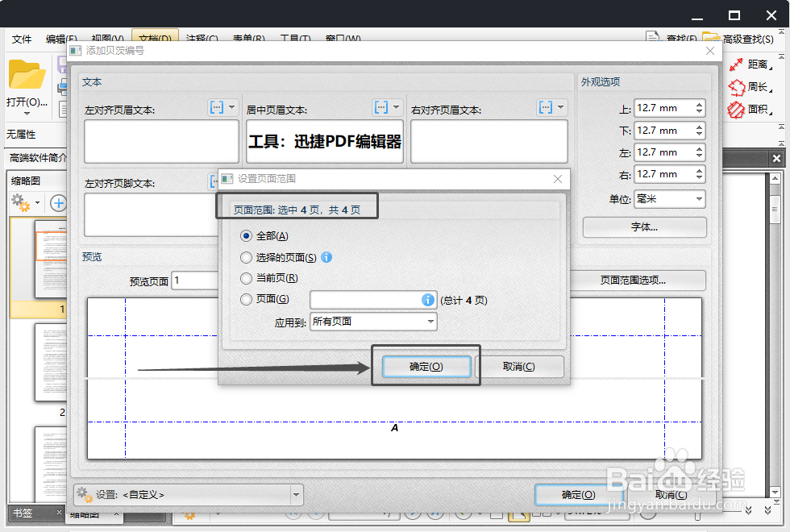The width and height of the screenshot is (790, 532).
Task: Select the 选择的页面(S) radio option
Action: (x=246, y=257)
